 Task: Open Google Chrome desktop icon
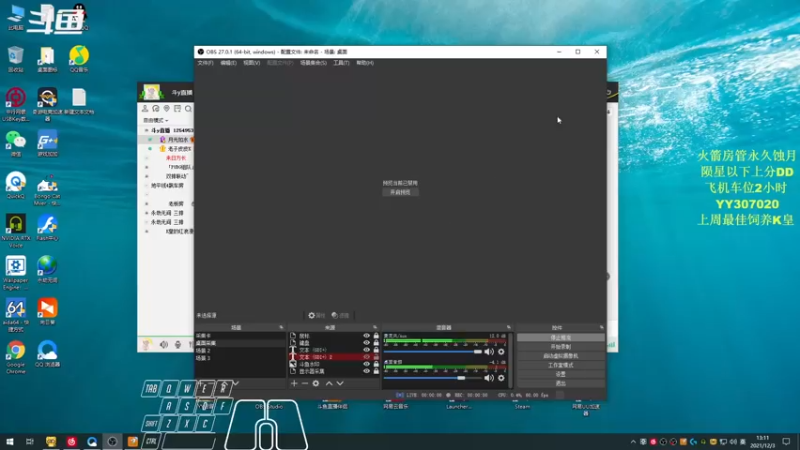tap(16, 357)
